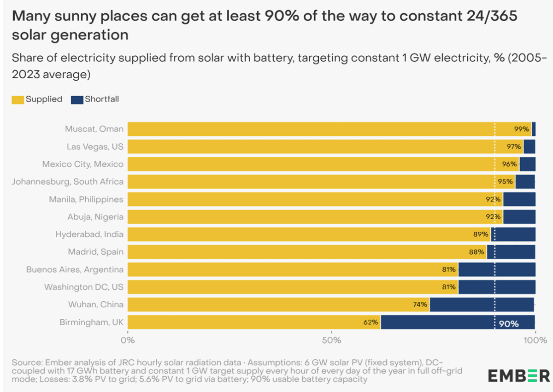553x392 pixels.
Task: Click the 100% x-axis tick label
Action: point(535,341)
